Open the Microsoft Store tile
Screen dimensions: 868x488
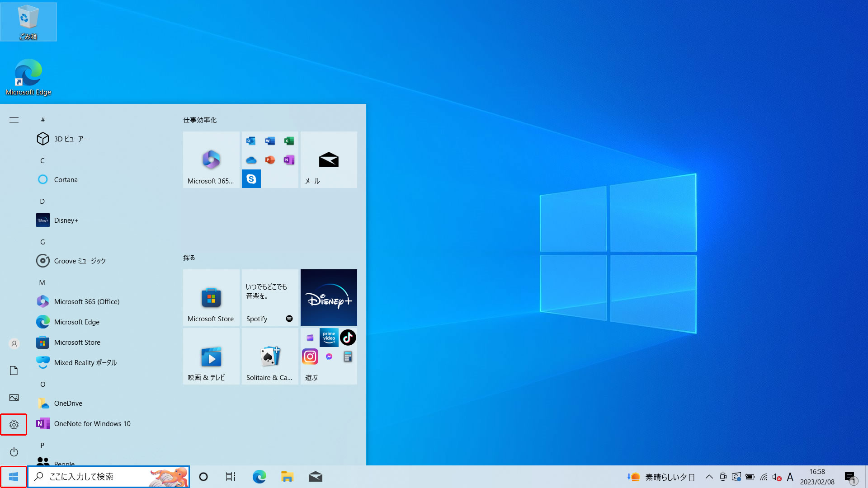[211, 297]
